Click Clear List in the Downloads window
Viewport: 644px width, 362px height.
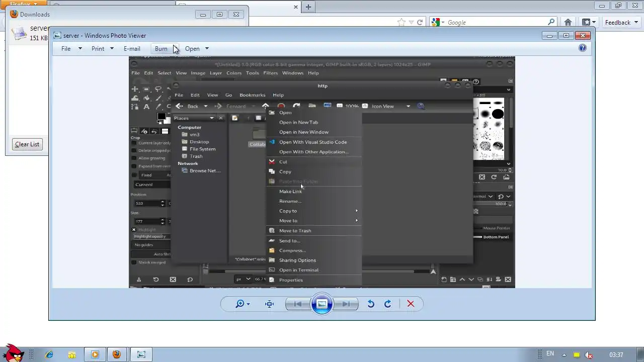click(27, 144)
